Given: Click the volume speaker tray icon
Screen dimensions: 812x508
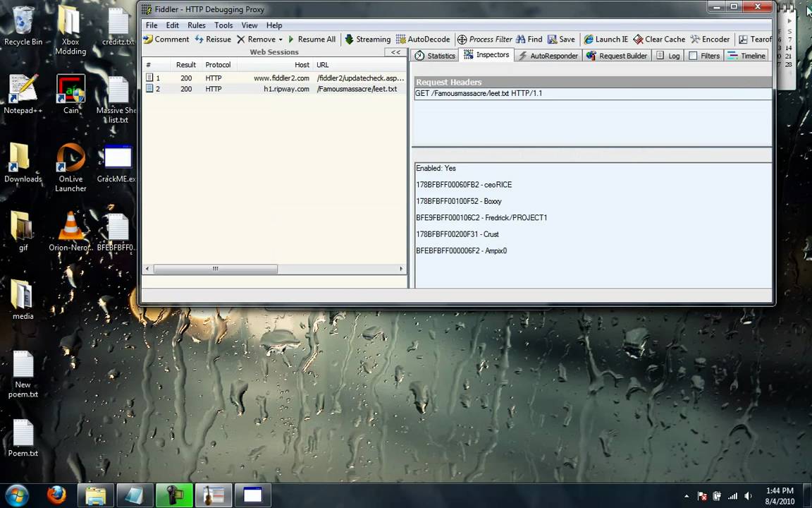Looking at the screenshot, I should click(x=748, y=496).
